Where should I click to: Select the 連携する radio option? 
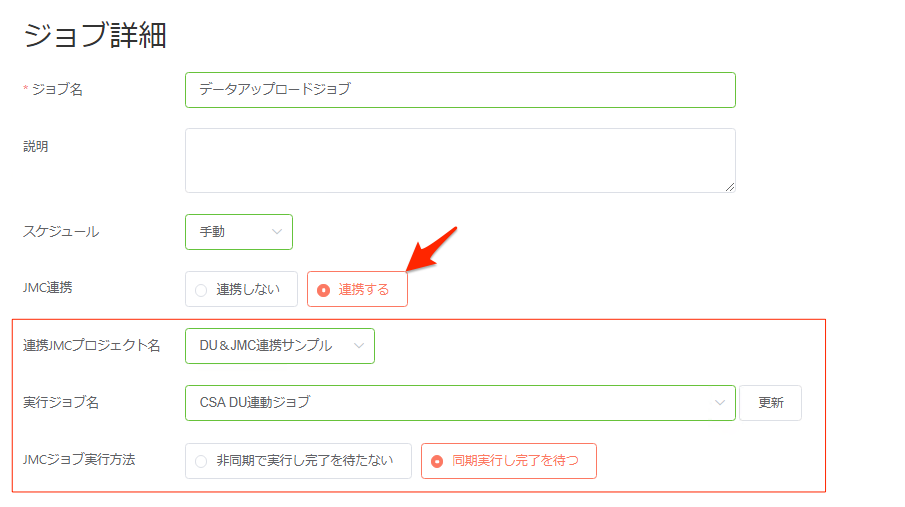[x=357, y=289]
